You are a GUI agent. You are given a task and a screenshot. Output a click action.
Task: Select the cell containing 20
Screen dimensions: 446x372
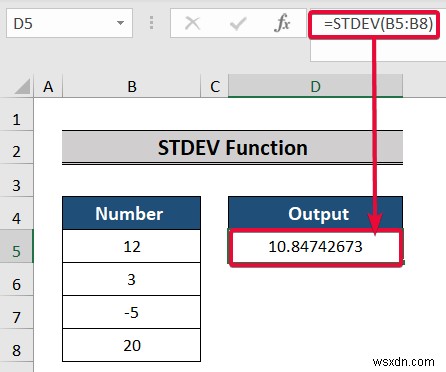pyautogui.click(x=131, y=345)
